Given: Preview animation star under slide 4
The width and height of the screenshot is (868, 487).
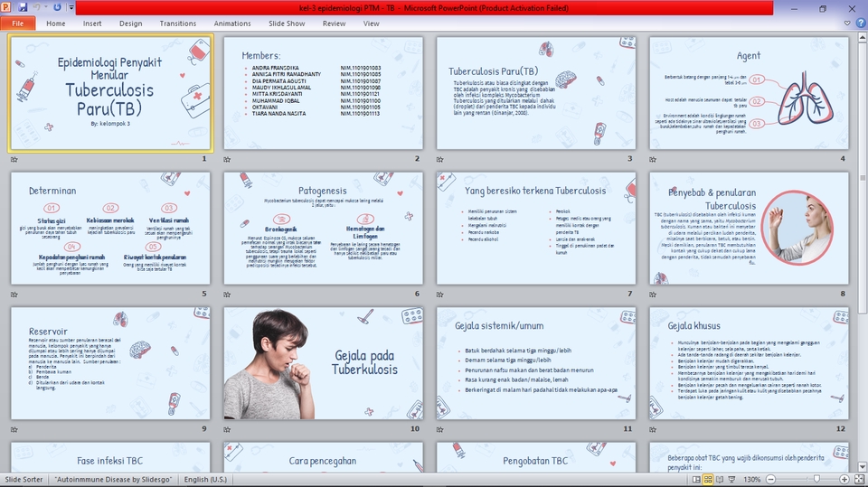Looking at the screenshot, I should pos(653,159).
